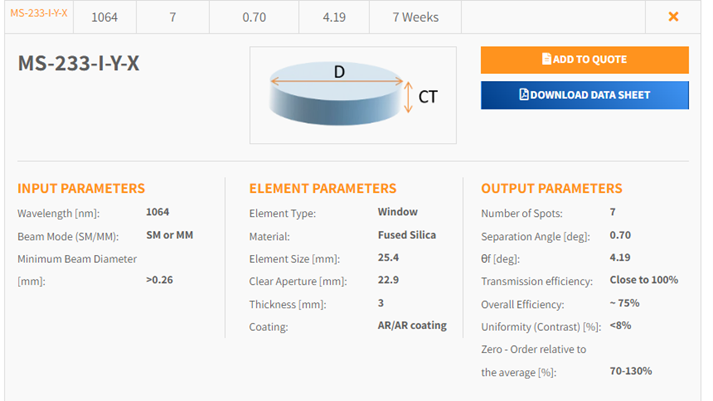
Task: Click the 4.19 cell in the top row
Action: pyautogui.click(x=335, y=17)
